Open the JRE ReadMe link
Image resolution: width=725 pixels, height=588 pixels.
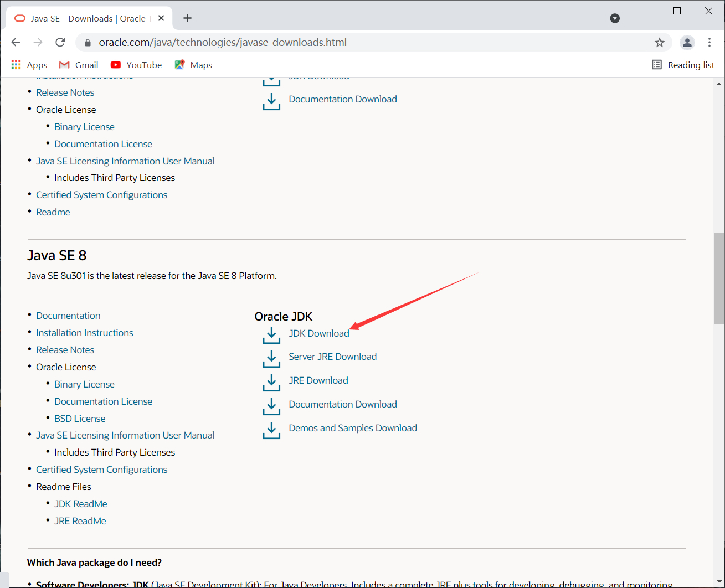point(80,521)
